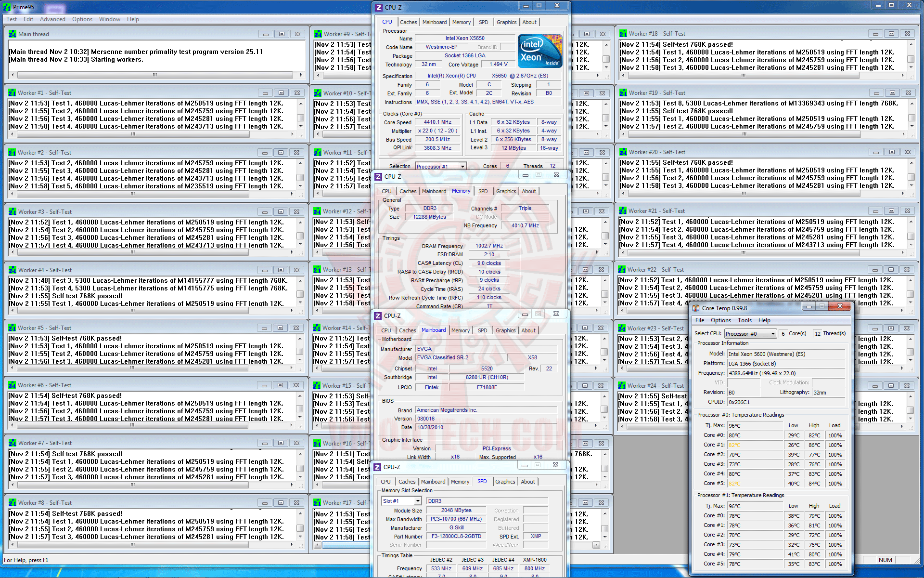Click the Core Temp title bar icon

[696, 308]
